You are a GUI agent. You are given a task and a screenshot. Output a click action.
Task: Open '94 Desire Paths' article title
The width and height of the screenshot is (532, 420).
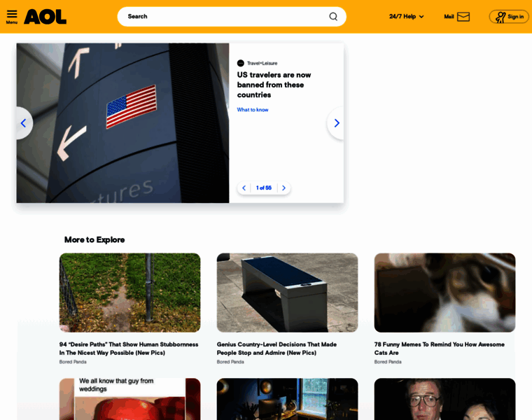129,349
